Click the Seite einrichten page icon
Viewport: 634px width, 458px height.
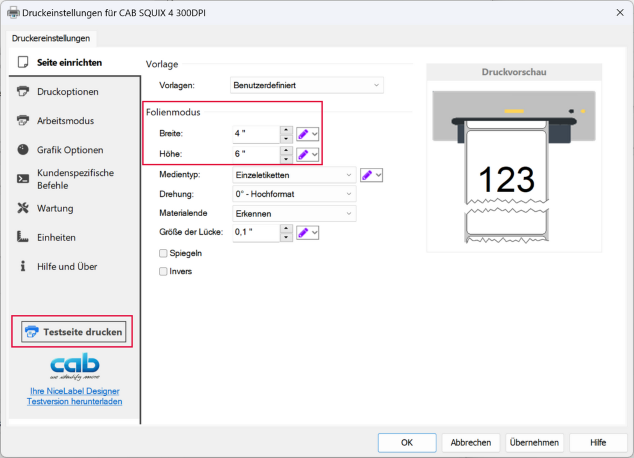point(23,62)
